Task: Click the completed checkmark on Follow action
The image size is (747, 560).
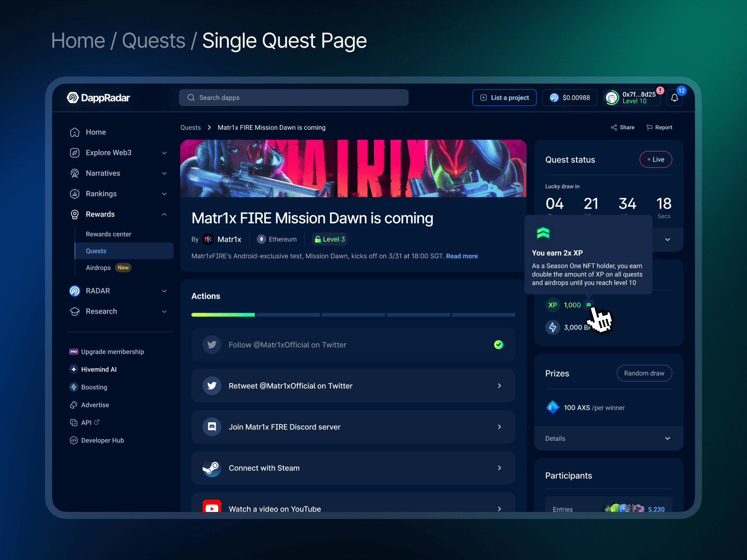Action: [499, 344]
